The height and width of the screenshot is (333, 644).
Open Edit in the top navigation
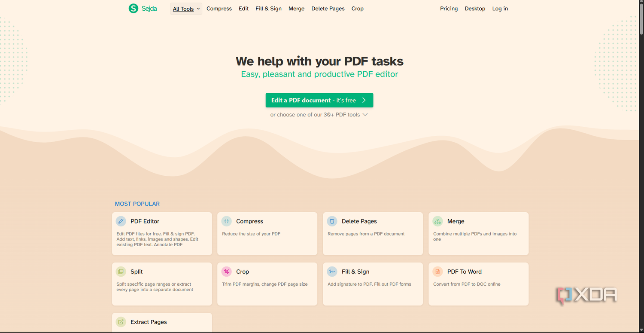244,9
